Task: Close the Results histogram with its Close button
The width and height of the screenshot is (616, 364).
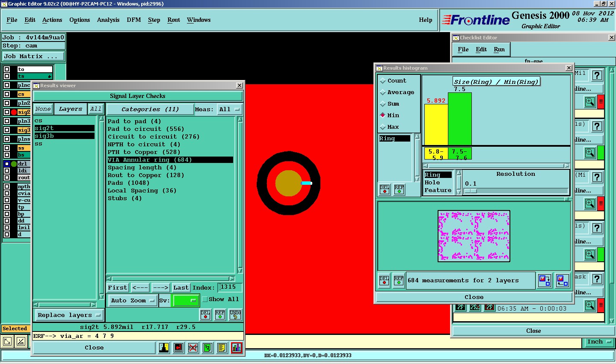Action: (474, 297)
